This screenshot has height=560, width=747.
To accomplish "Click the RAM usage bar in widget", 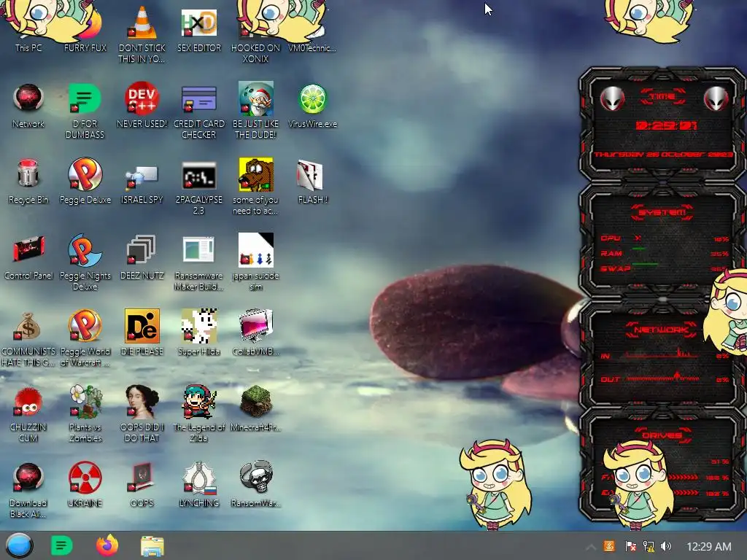I will pyautogui.click(x=639, y=249).
